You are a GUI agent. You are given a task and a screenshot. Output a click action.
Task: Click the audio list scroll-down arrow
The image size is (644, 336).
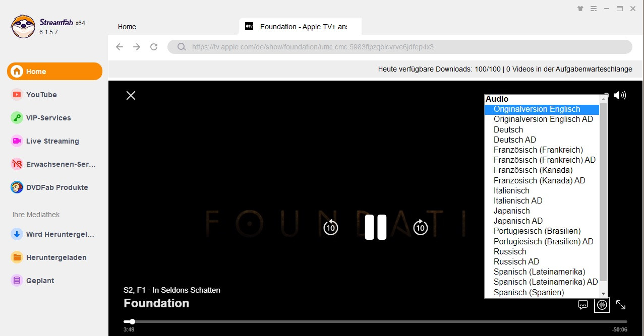click(603, 293)
